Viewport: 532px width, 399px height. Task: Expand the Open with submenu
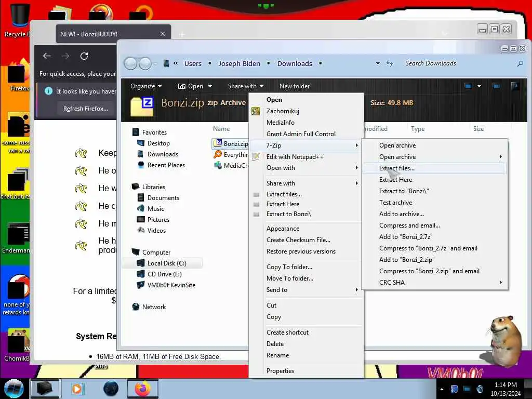(305, 168)
